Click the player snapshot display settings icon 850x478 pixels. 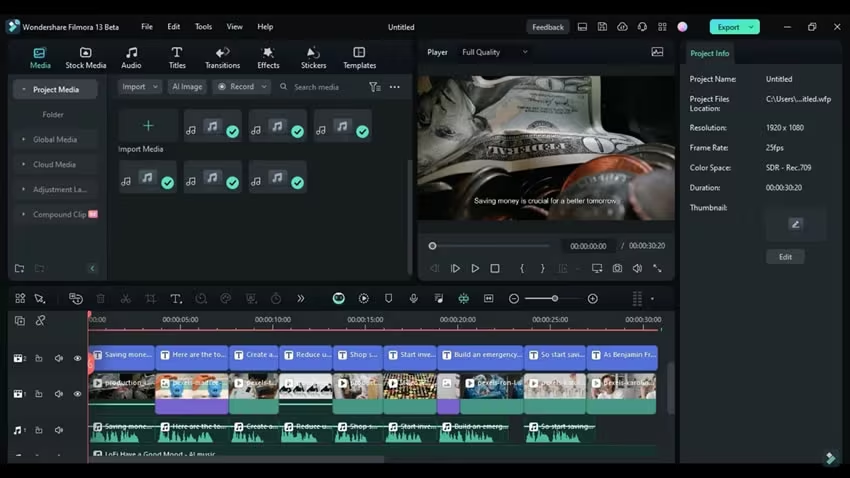[657, 52]
